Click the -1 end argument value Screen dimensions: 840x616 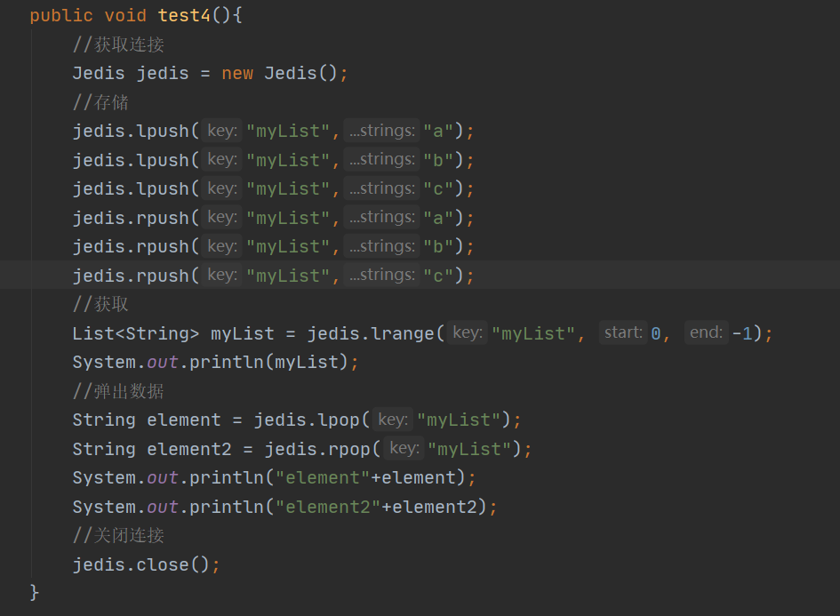(742, 333)
